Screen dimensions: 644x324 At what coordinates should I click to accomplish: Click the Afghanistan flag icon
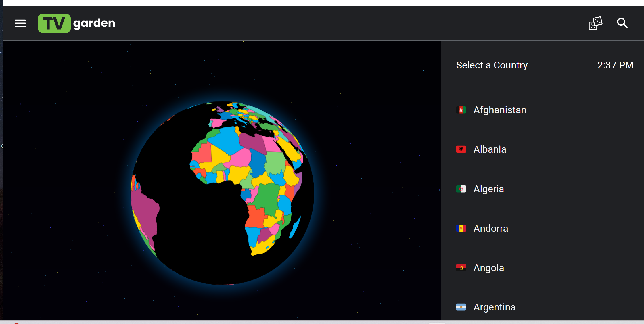click(x=461, y=110)
